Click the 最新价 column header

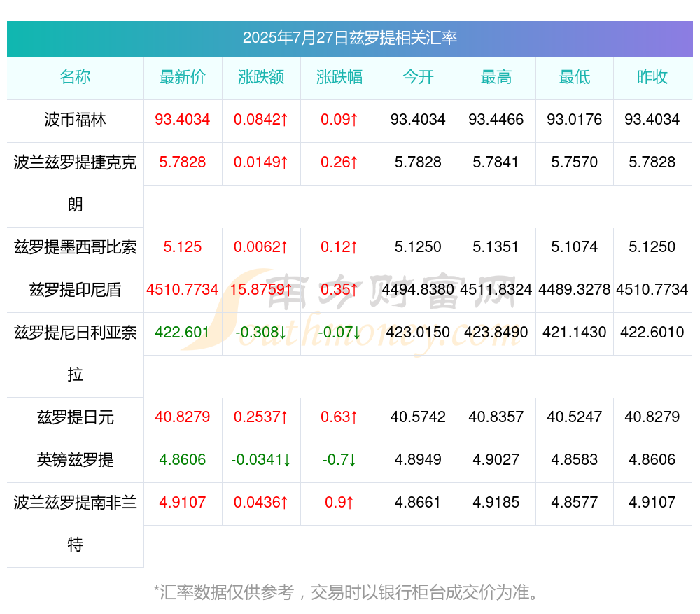183,77
